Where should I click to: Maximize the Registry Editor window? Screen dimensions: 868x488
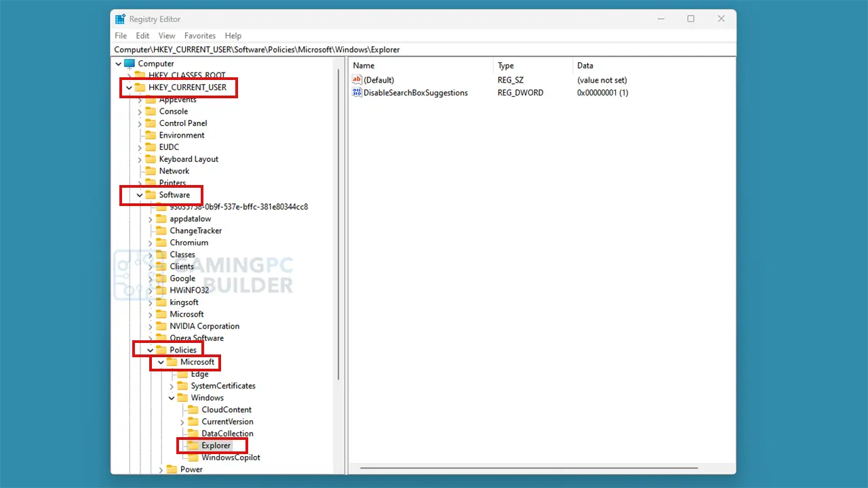click(x=691, y=19)
